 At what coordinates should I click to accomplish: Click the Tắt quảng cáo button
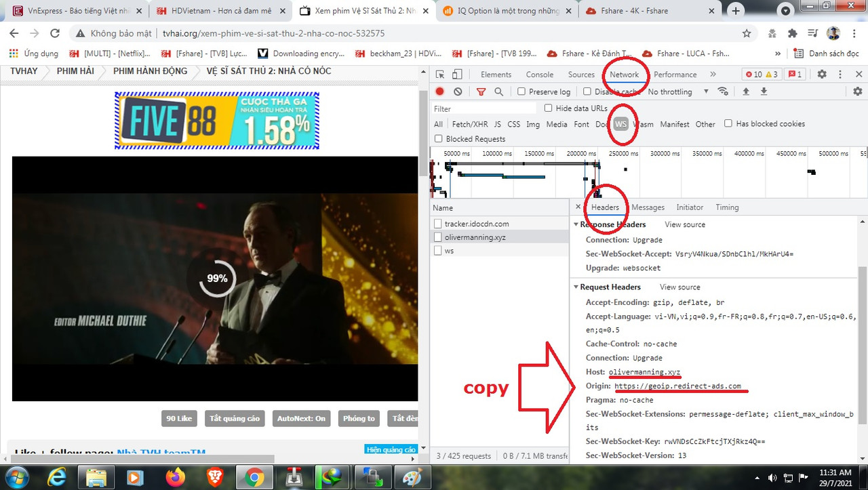point(235,418)
